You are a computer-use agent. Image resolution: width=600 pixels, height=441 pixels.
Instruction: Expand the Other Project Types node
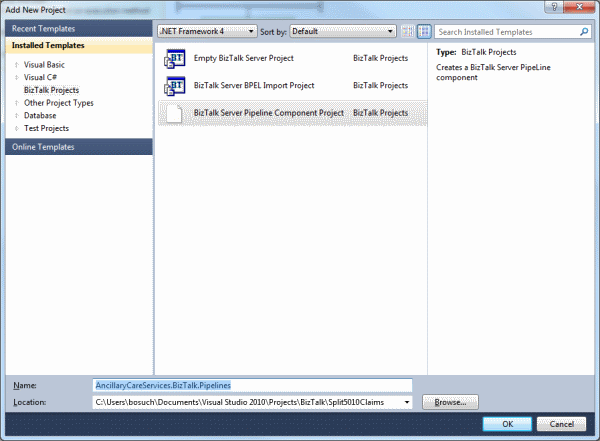pyautogui.click(x=16, y=103)
